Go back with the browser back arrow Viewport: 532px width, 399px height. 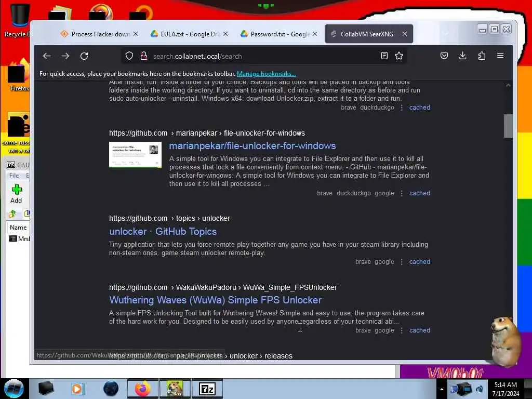point(47,56)
